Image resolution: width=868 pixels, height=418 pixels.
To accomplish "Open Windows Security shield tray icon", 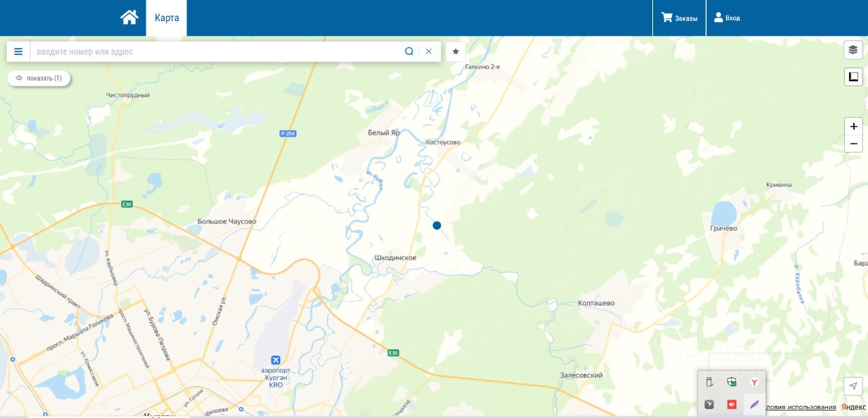I will 732,382.
